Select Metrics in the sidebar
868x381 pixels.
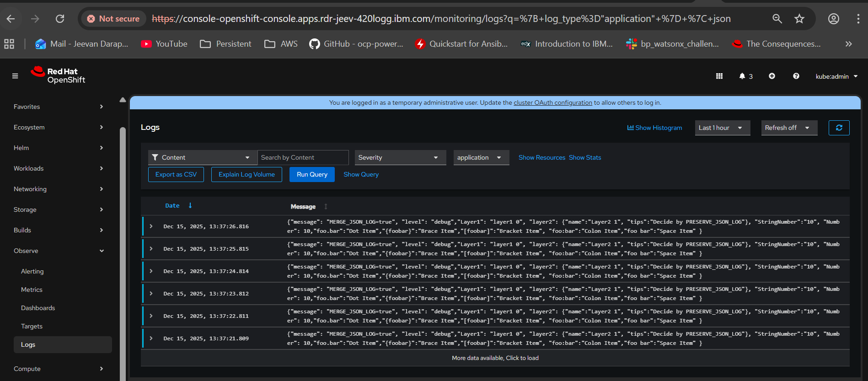tap(32, 290)
